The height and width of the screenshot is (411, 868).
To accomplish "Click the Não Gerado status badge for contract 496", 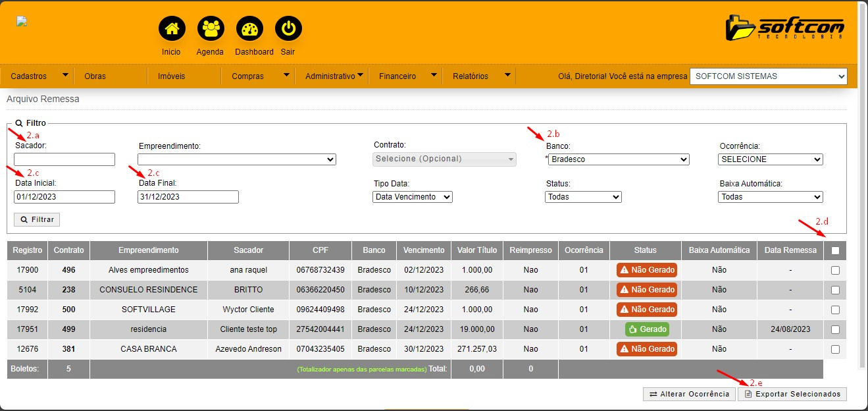I will click(x=646, y=270).
